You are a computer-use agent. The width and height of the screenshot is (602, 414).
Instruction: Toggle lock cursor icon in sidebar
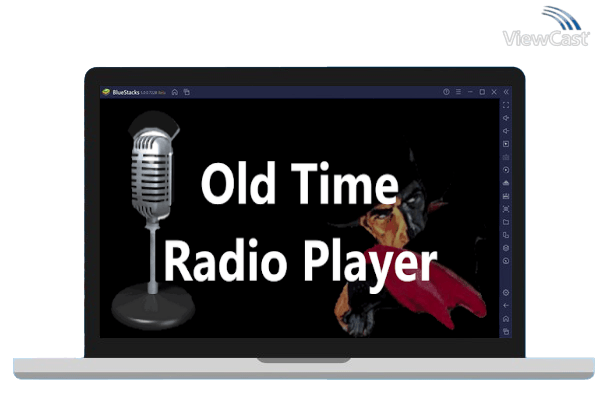(506, 144)
